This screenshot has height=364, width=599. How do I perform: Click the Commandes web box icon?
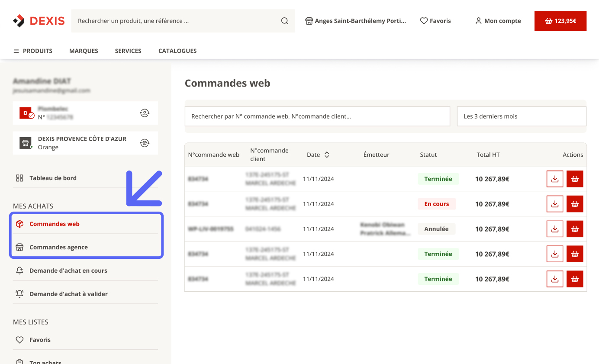pyautogui.click(x=19, y=224)
